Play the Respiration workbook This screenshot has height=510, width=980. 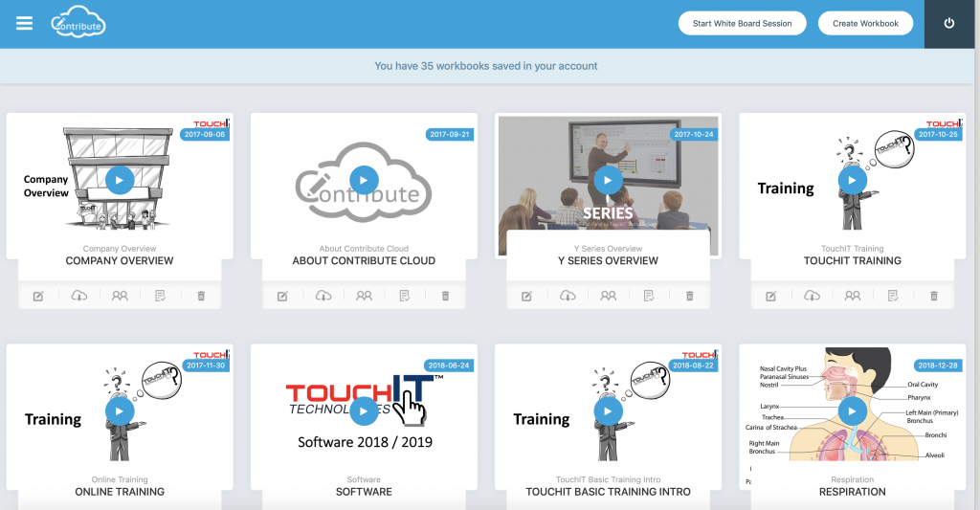853,411
